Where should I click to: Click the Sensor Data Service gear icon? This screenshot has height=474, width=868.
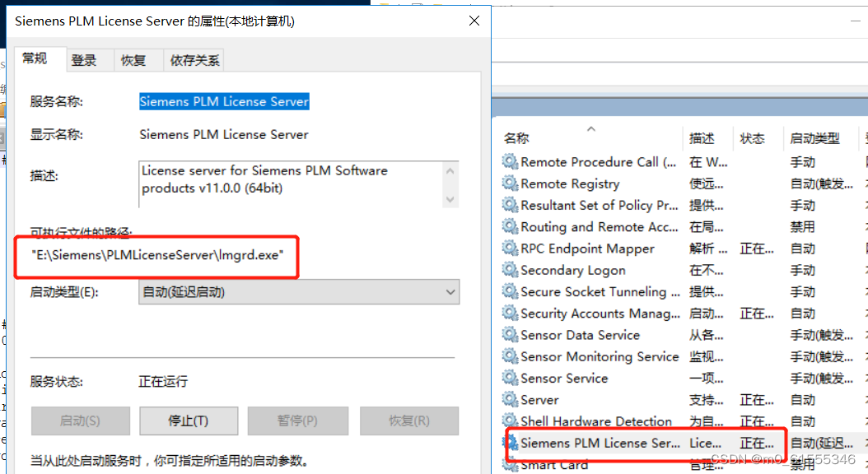[x=509, y=335]
